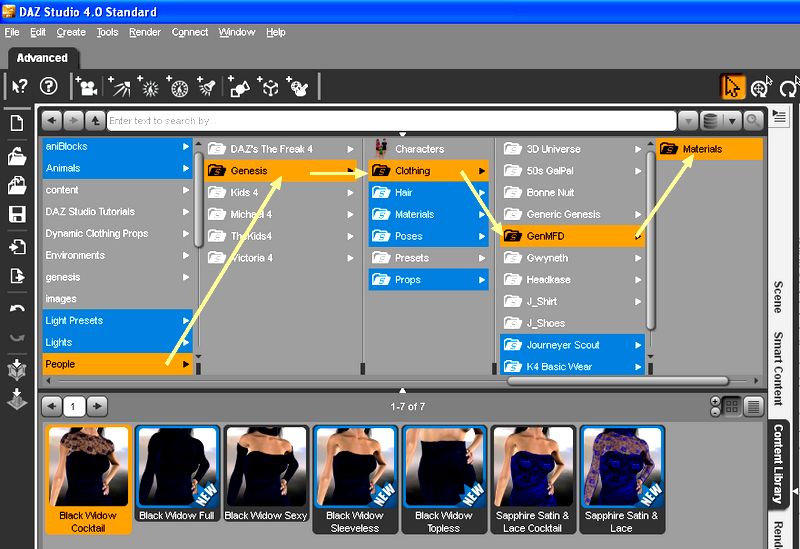Select the Genesis folder

click(281, 171)
